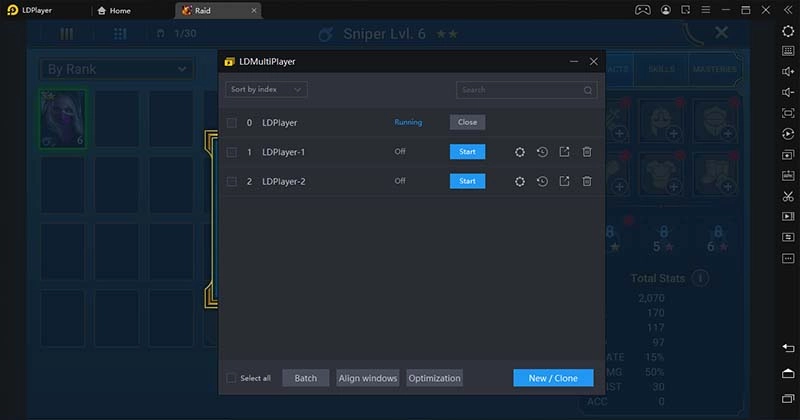Start the LDPlayer-1 instance
Viewport: 800px width, 420px height.
click(x=467, y=152)
